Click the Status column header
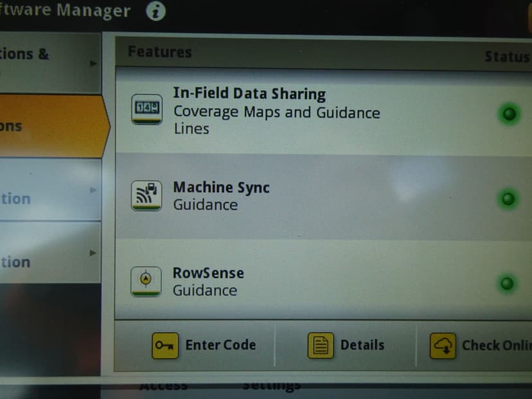 506,57
